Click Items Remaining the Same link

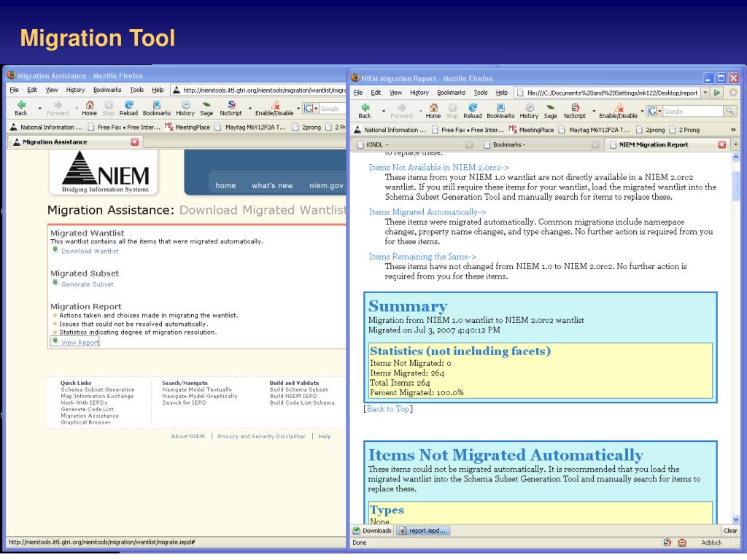(422, 256)
